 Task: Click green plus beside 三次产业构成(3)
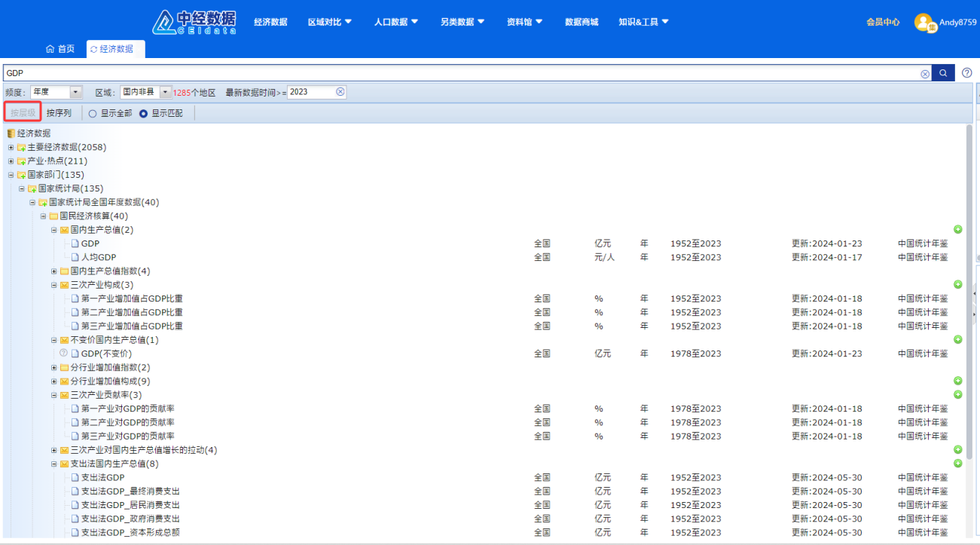pyautogui.click(x=957, y=284)
